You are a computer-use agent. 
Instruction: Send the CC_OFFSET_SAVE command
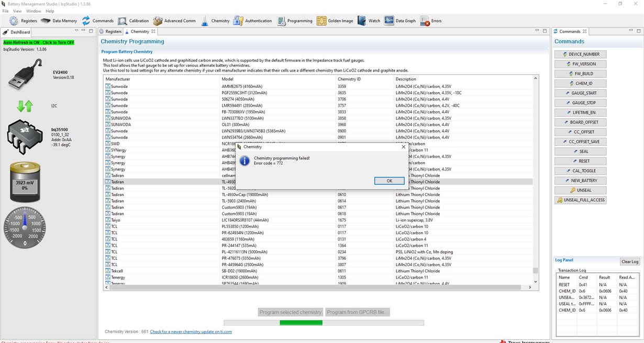[x=580, y=142]
